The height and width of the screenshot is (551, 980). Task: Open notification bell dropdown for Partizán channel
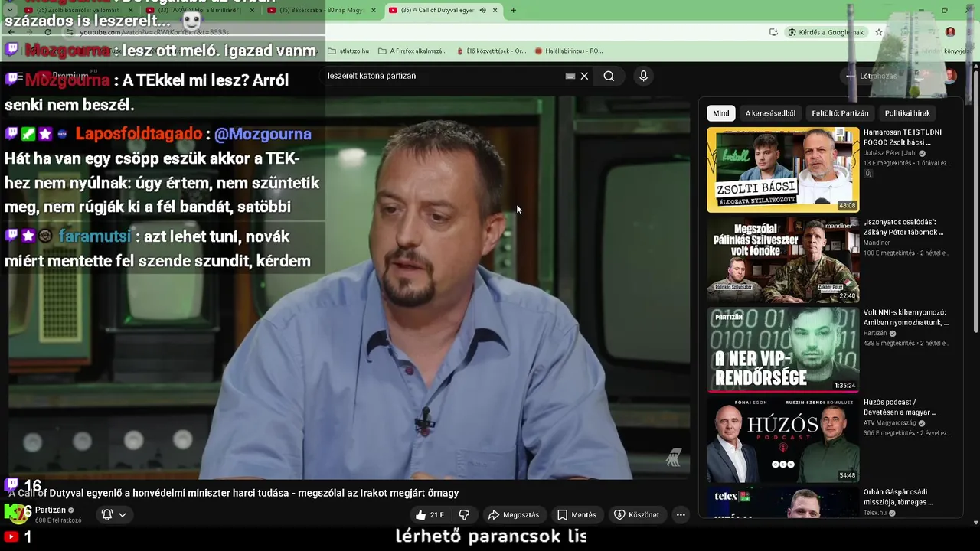coord(114,515)
